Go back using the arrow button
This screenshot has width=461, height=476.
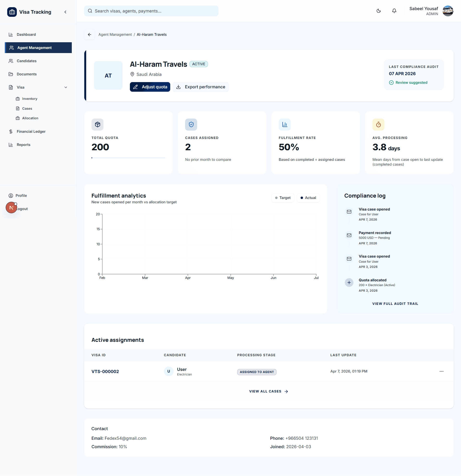[x=89, y=35]
